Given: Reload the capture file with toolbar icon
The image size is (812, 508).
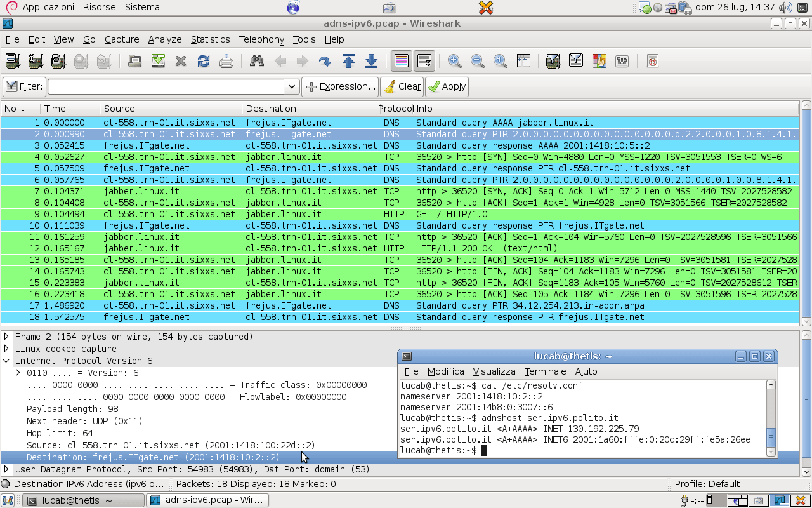Looking at the screenshot, I should (204, 61).
